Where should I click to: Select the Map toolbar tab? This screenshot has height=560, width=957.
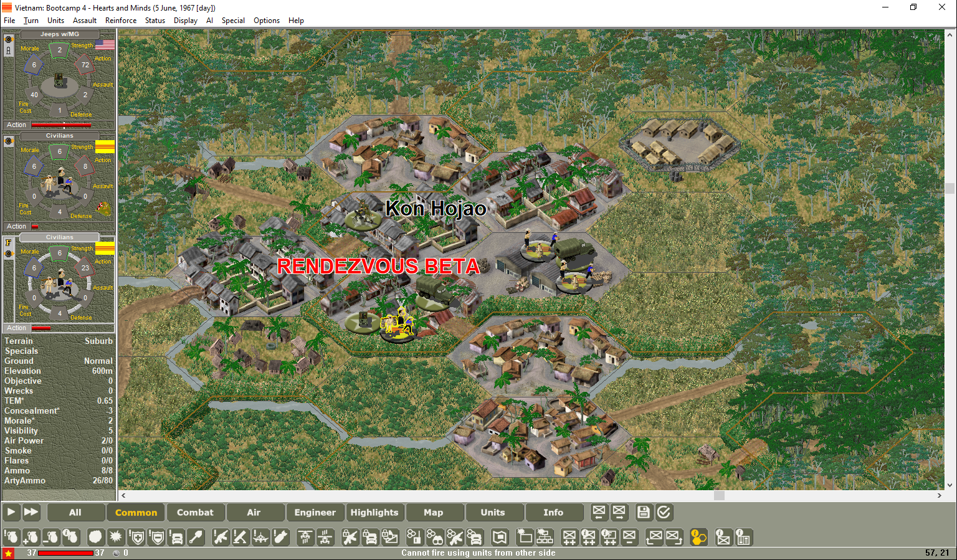coord(434,513)
